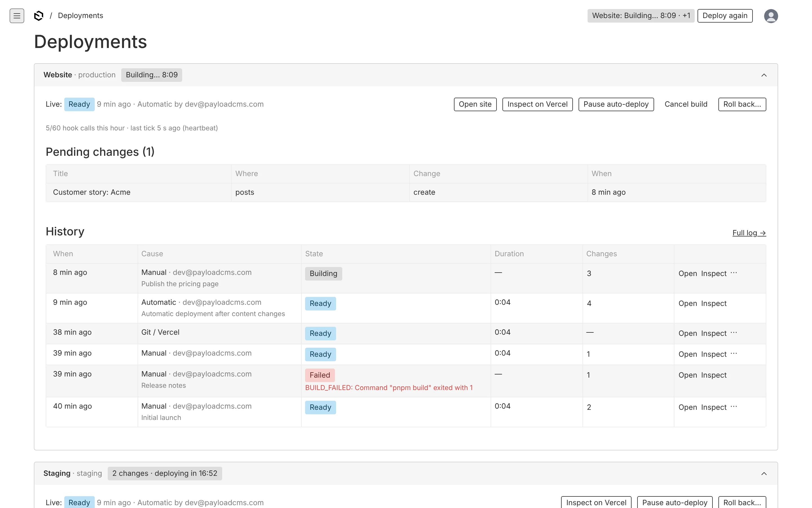Collapse the Website production section
This screenshot has height=508, width=812.
coord(764,75)
